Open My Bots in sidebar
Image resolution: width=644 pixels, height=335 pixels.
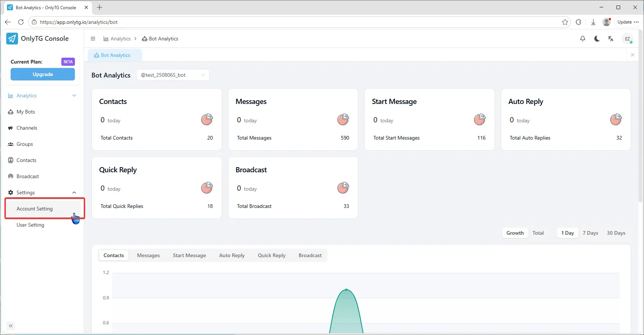(26, 112)
